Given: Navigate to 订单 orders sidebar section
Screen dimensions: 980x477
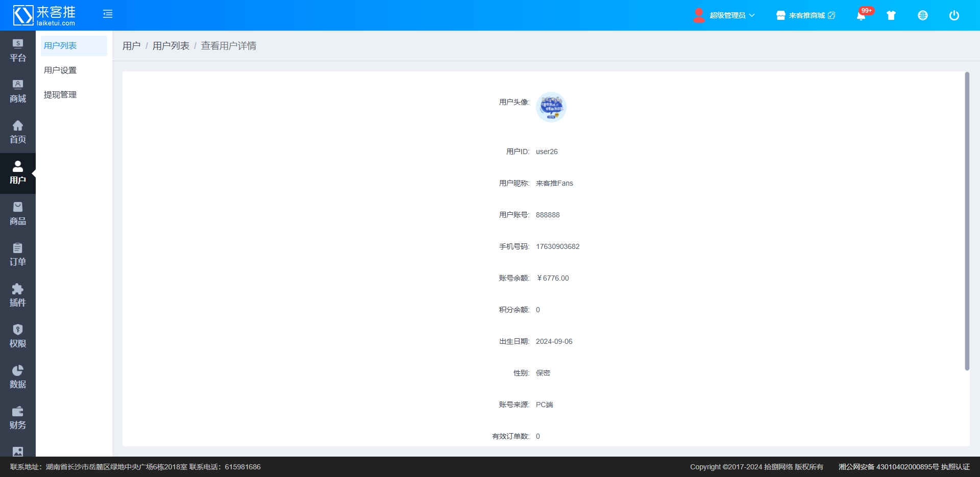Looking at the screenshot, I should click(18, 255).
